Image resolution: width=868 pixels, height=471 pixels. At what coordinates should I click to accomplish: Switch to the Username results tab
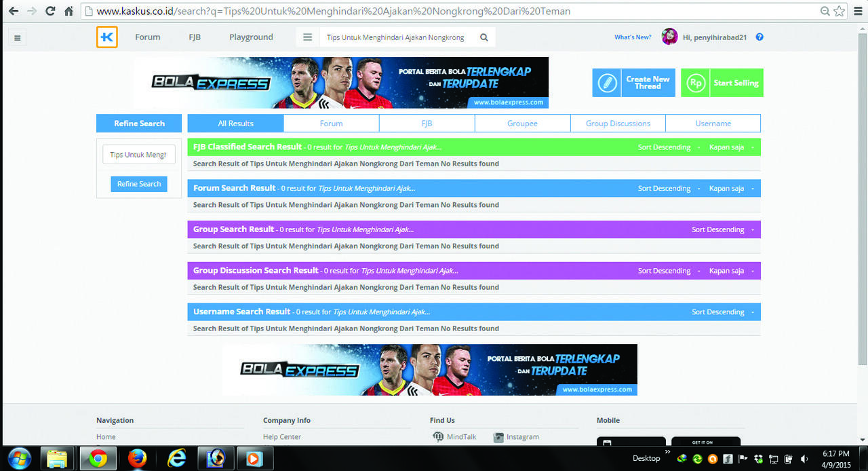[713, 124]
